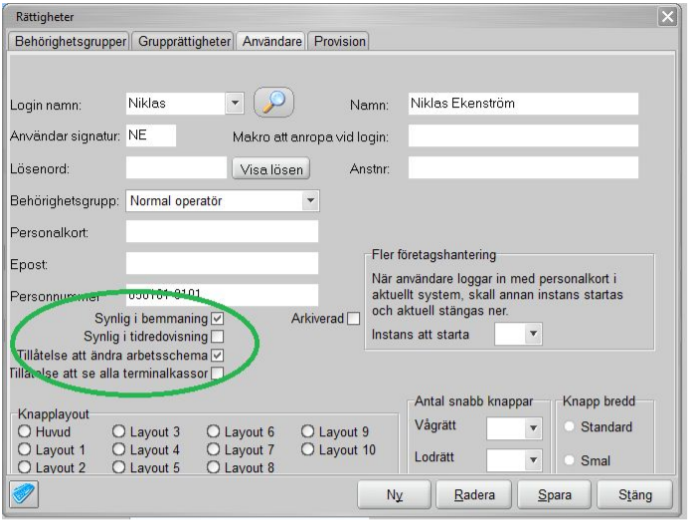The image size is (690, 522).
Task: Enable the Synlig i tidredovisning checkbox
Action: [x=217, y=336]
